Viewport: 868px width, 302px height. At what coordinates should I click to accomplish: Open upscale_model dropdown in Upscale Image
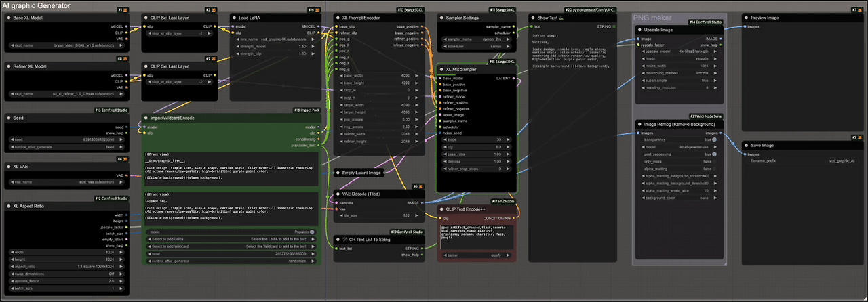(679, 51)
